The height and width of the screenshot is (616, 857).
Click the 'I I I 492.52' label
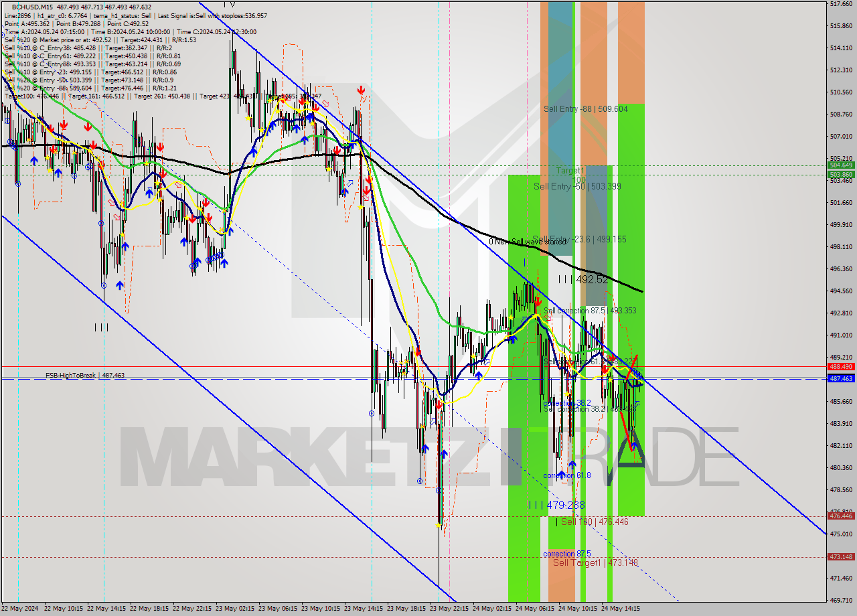[583, 279]
